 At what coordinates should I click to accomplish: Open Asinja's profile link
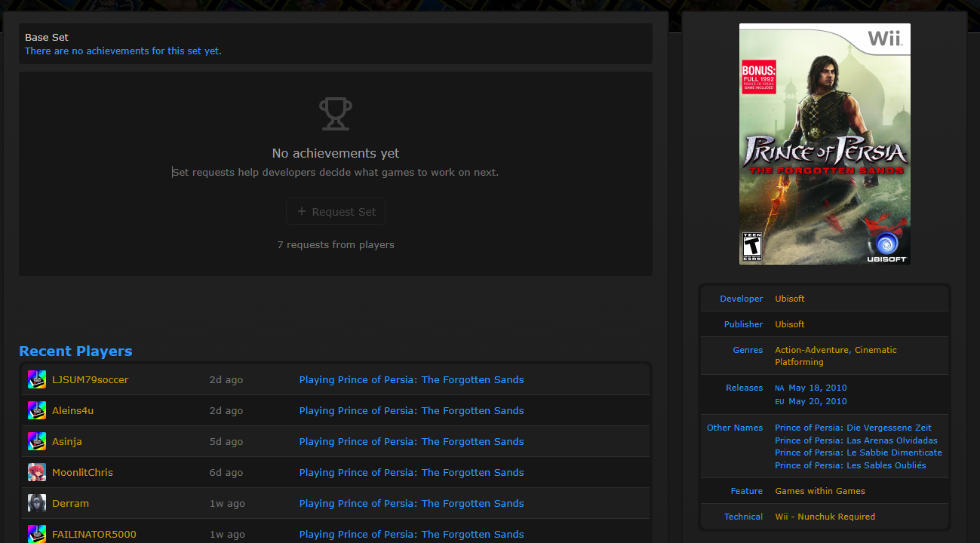tap(67, 441)
